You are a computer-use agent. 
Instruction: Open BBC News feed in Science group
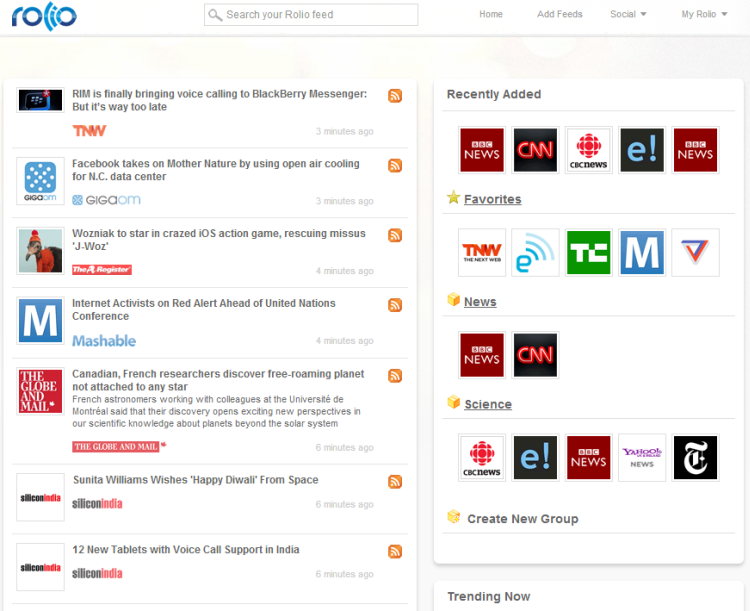(588, 457)
